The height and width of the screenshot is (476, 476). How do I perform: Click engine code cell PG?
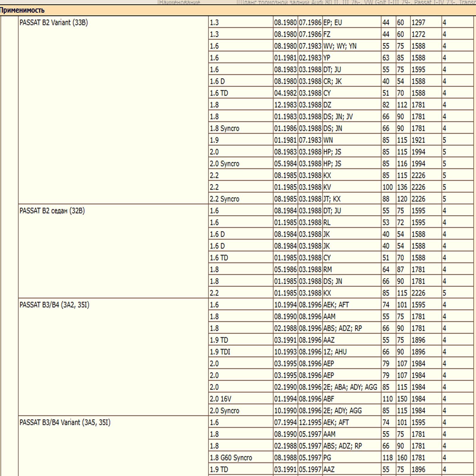tap(352, 458)
